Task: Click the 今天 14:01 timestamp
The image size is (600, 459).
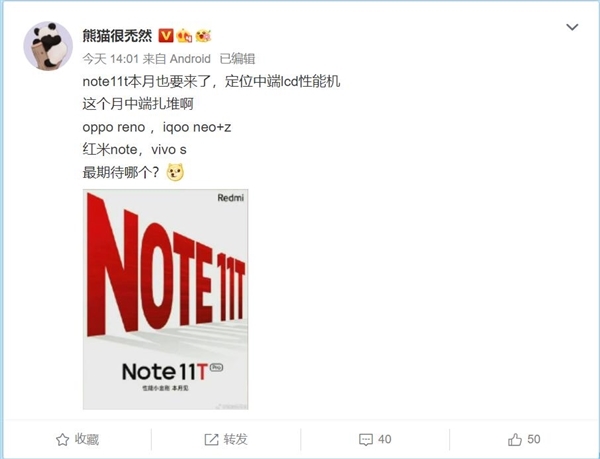Action: [x=110, y=59]
